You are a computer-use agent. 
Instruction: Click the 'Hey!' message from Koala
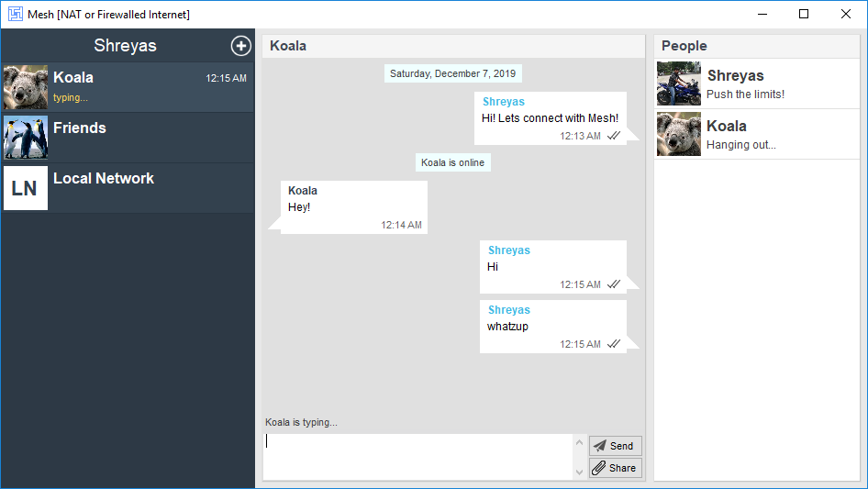[353, 207]
